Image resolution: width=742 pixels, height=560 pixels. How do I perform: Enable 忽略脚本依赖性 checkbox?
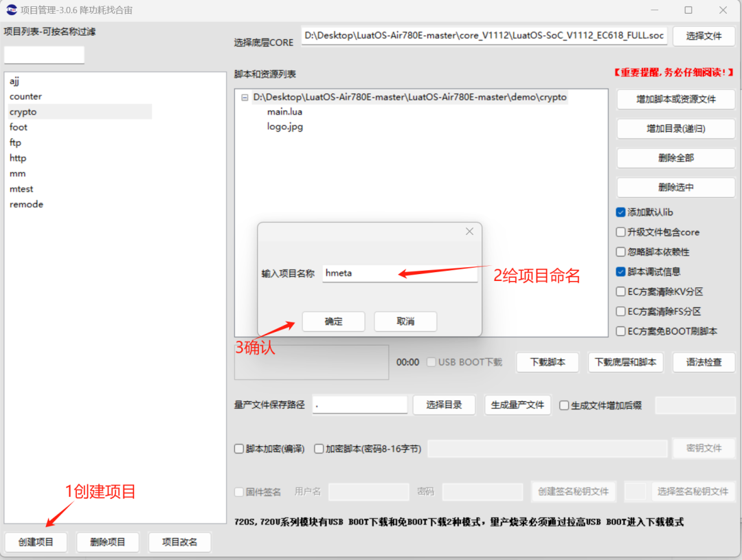[620, 252]
